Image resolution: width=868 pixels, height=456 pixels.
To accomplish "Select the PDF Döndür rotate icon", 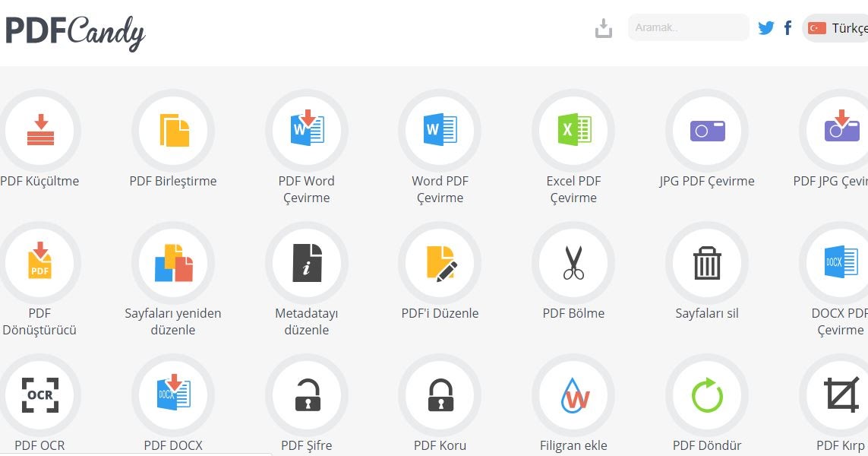I will 707,396.
